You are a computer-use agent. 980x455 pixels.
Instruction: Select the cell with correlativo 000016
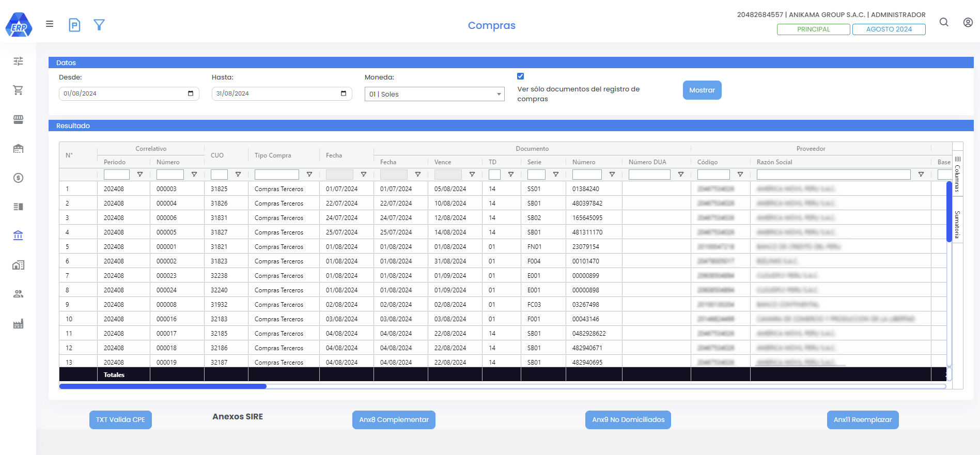coord(177,319)
